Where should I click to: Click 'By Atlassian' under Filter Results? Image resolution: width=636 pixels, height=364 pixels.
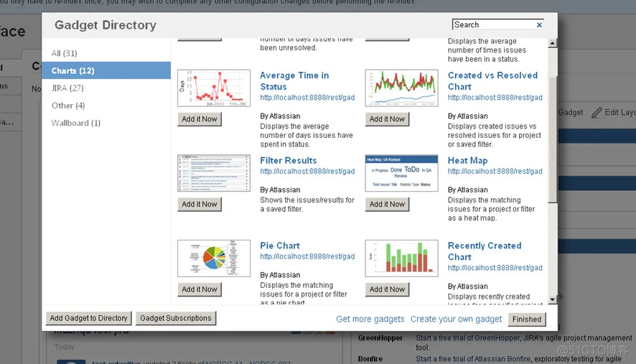click(280, 190)
